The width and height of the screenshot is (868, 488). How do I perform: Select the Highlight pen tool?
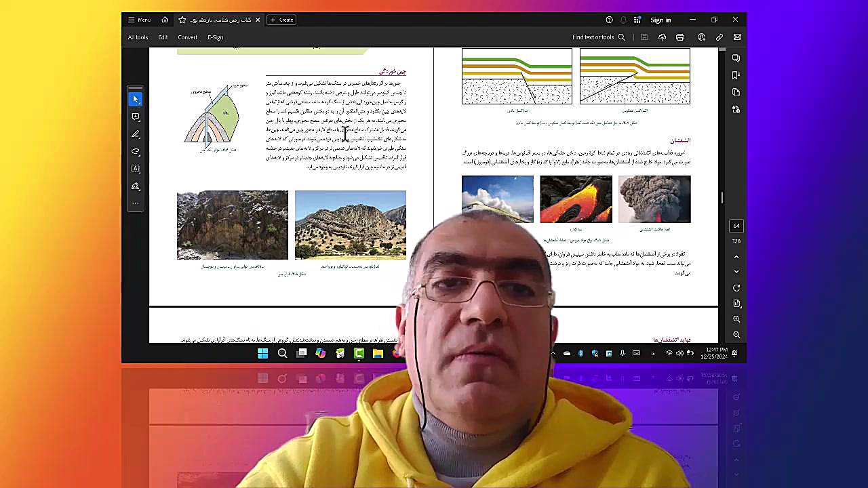tap(136, 134)
